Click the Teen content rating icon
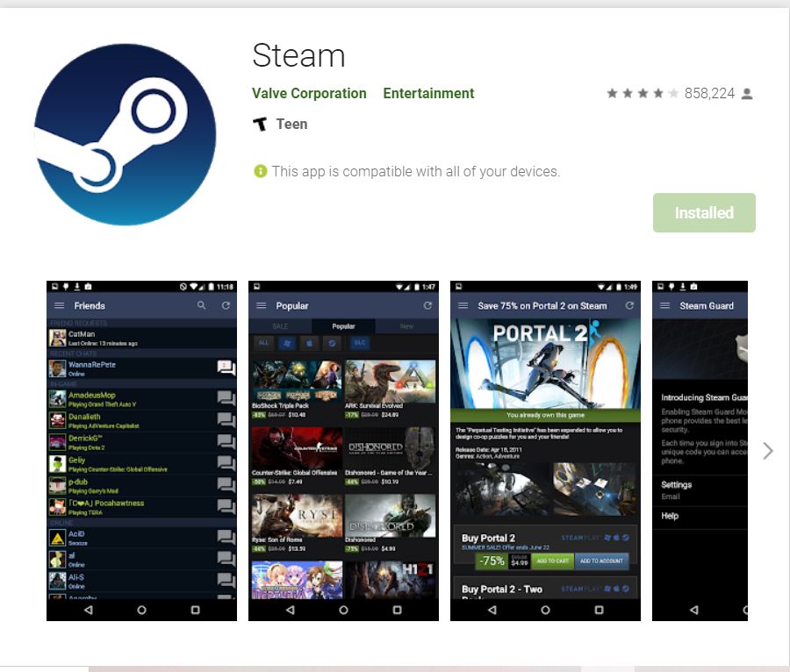The height and width of the screenshot is (672, 790). click(x=260, y=125)
